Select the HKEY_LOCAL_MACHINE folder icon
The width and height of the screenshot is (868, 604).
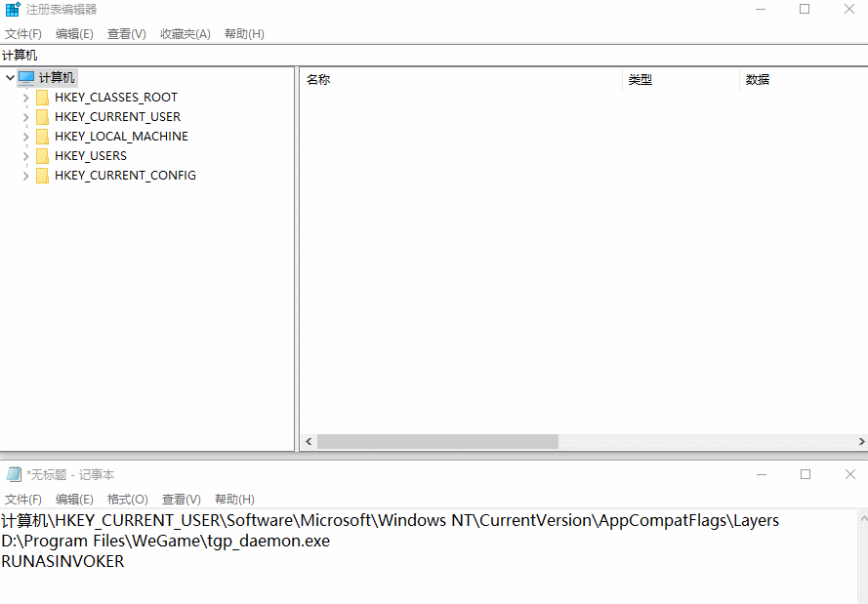pyautogui.click(x=42, y=136)
